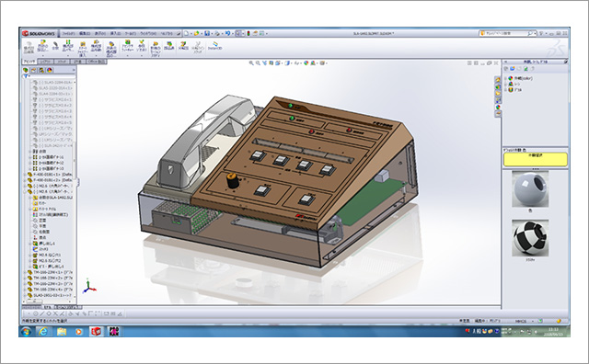The height and width of the screenshot is (364, 589).
Task: Select the gray color sphere swatch
Action: [530, 188]
